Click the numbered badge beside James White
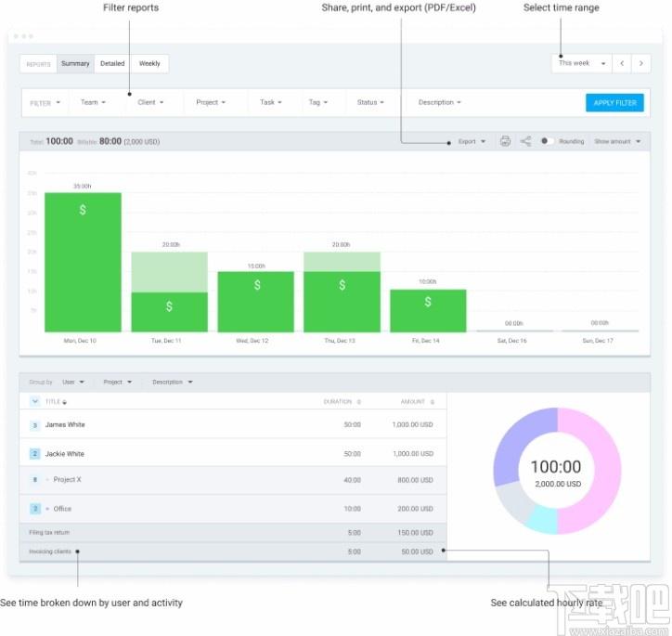Image resolution: width=672 pixels, height=636 pixels. pos(34,425)
